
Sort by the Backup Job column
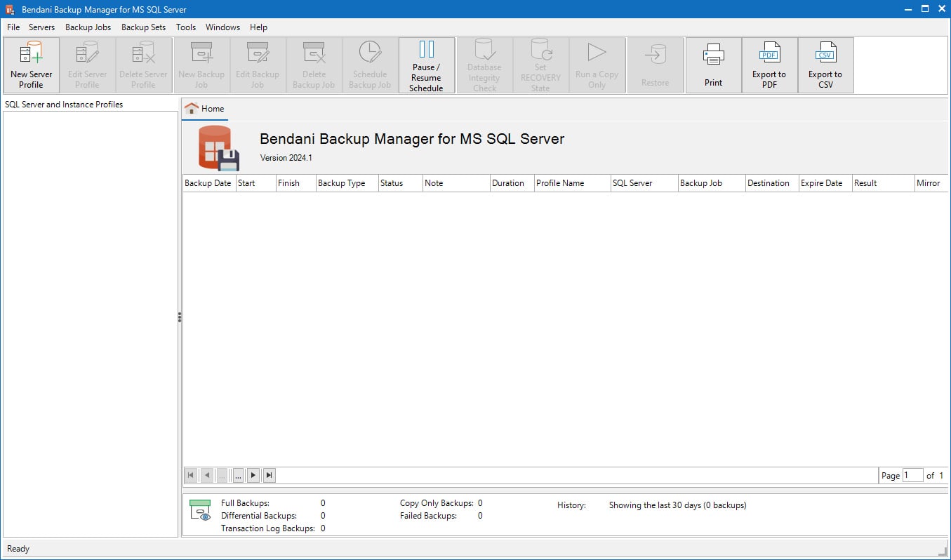[711, 183]
